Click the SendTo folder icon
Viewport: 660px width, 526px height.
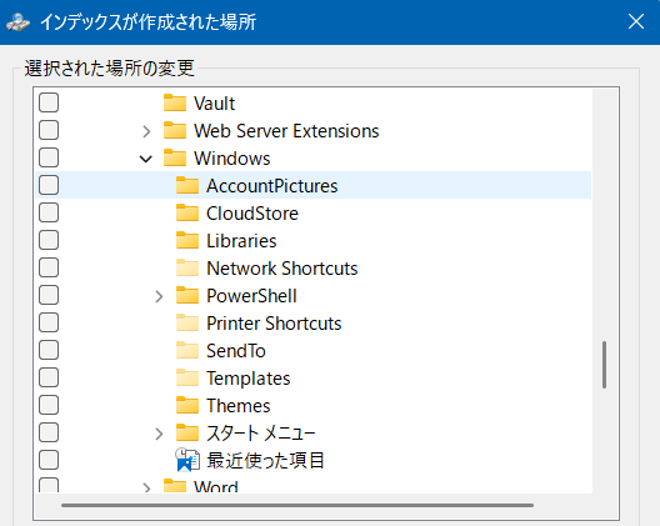click(187, 350)
